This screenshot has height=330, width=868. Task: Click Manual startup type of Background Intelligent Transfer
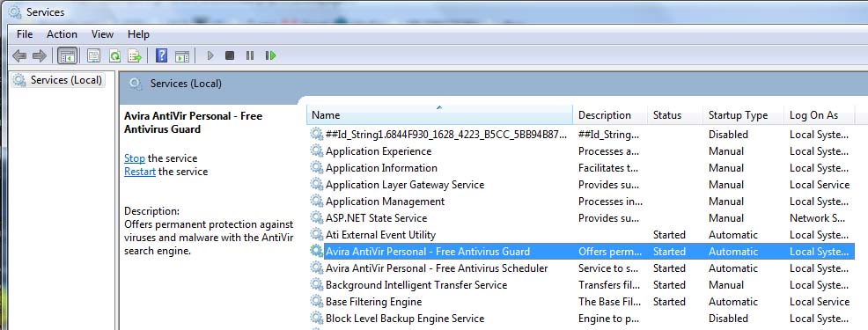coord(726,284)
